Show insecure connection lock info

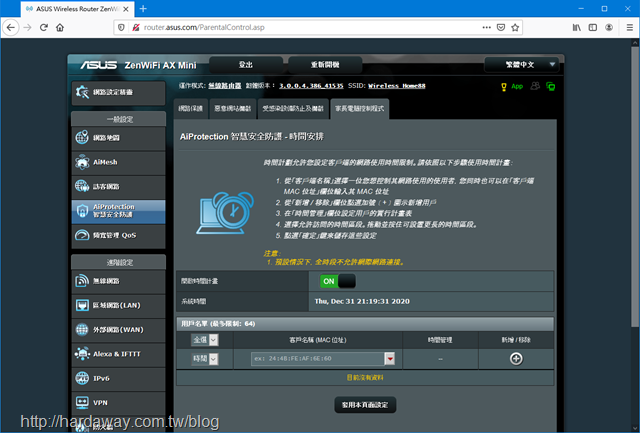136,27
